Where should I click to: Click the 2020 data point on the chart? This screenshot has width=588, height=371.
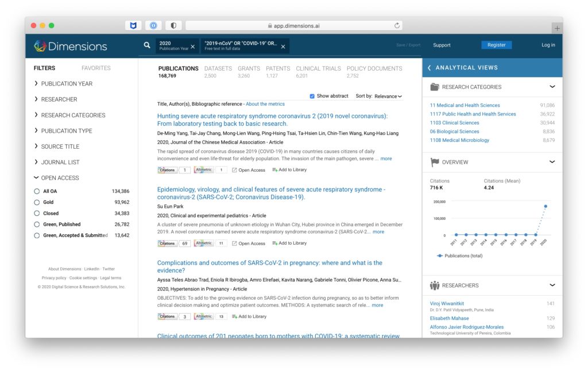point(546,206)
